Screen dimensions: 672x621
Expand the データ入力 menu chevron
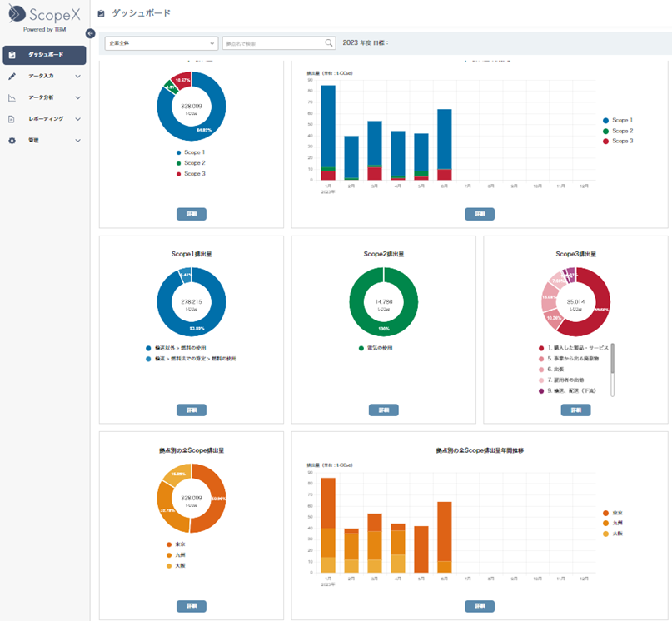[x=78, y=77]
